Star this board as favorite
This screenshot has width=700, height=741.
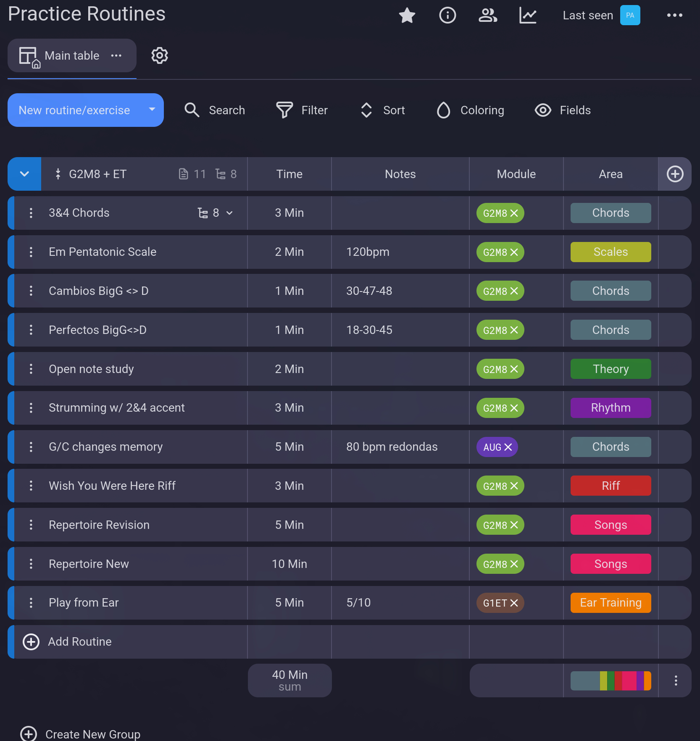[x=407, y=16]
